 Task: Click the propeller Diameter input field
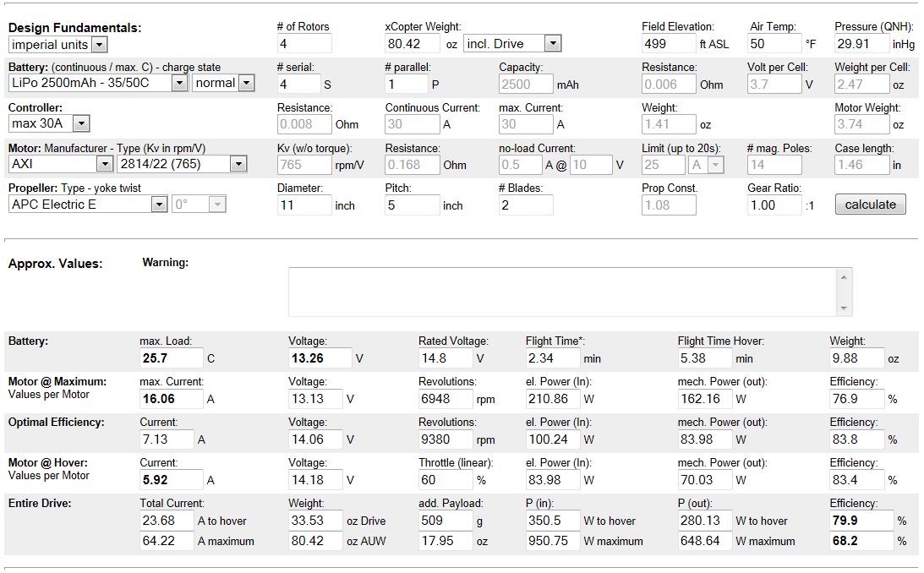(x=303, y=205)
